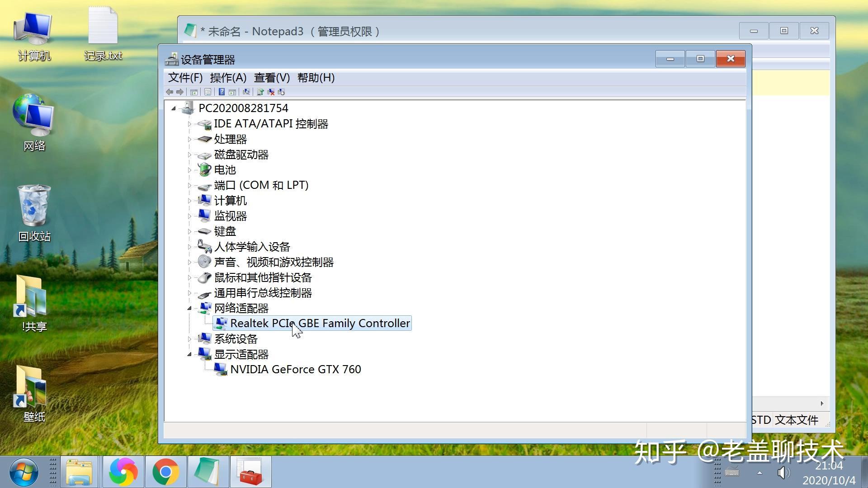Launch Chrome from the taskbar

point(165,472)
